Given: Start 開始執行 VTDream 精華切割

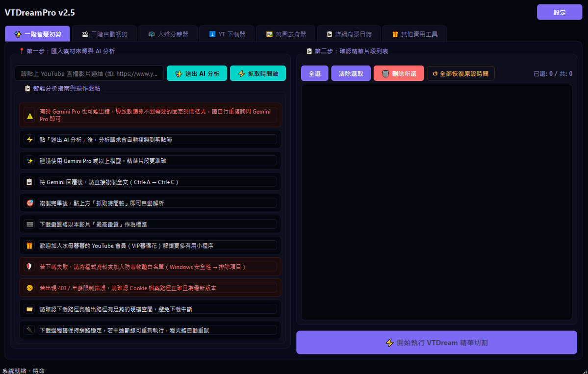Looking at the screenshot, I should point(436,343).
